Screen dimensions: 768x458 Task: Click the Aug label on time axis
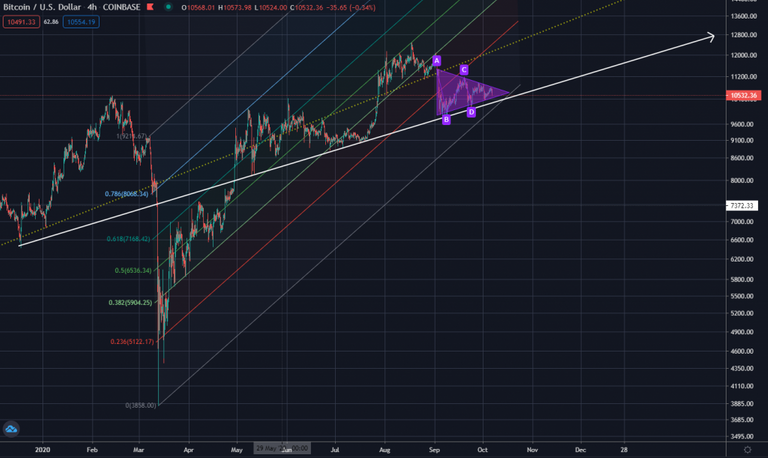pyautogui.click(x=385, y=450)
